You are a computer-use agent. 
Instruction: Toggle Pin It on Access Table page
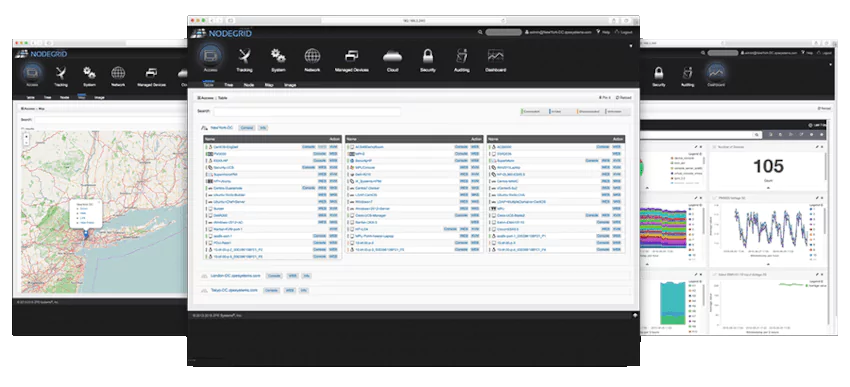[x=604, y=98]
